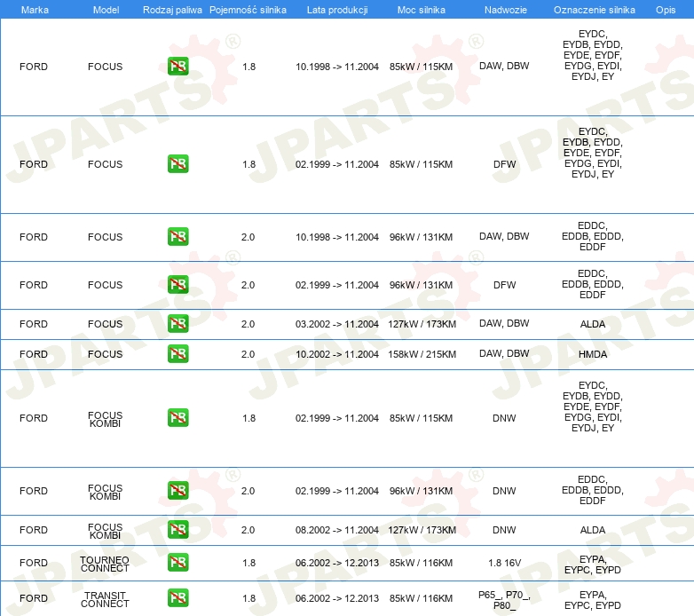Click fuel icon in Transit Connect row
This screenshot has width=694, height=616.
click(177, 598)
